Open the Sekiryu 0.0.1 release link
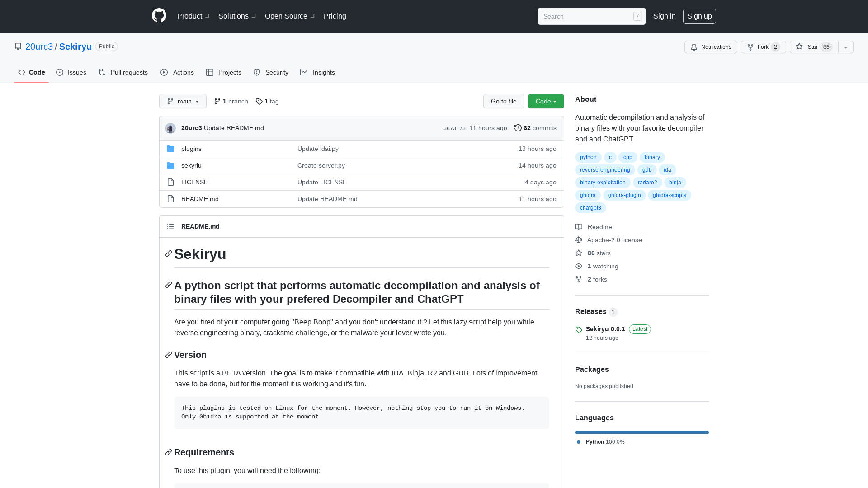868x488 pixels. click(605, 328)
